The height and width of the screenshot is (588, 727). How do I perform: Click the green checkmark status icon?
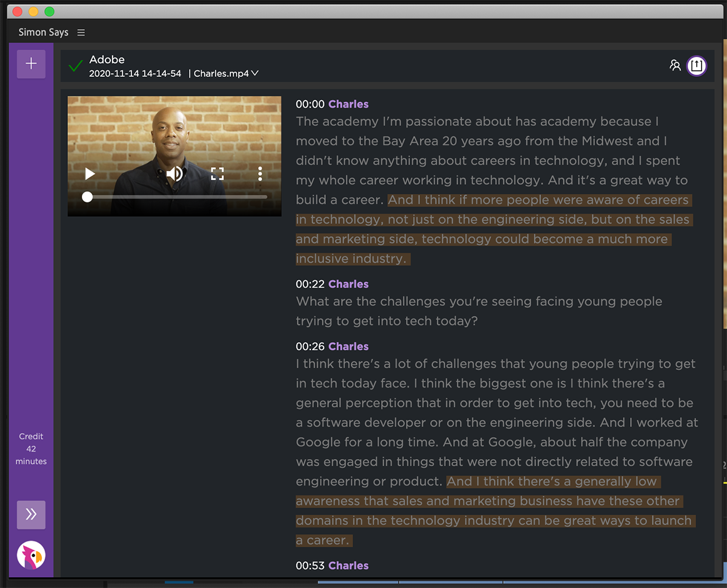point(76,66)
